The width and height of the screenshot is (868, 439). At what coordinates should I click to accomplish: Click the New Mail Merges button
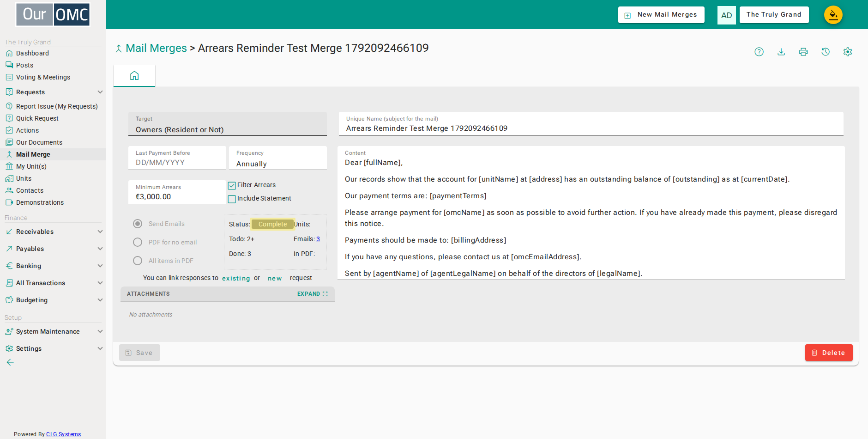pos(661,15)
